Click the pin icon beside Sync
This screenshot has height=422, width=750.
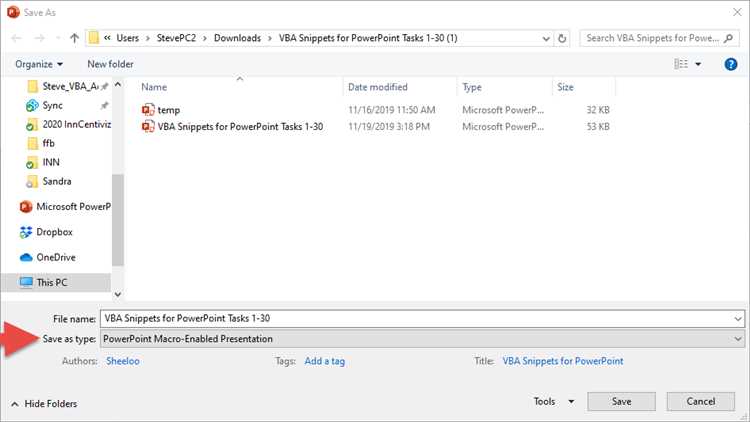(104, 105)
